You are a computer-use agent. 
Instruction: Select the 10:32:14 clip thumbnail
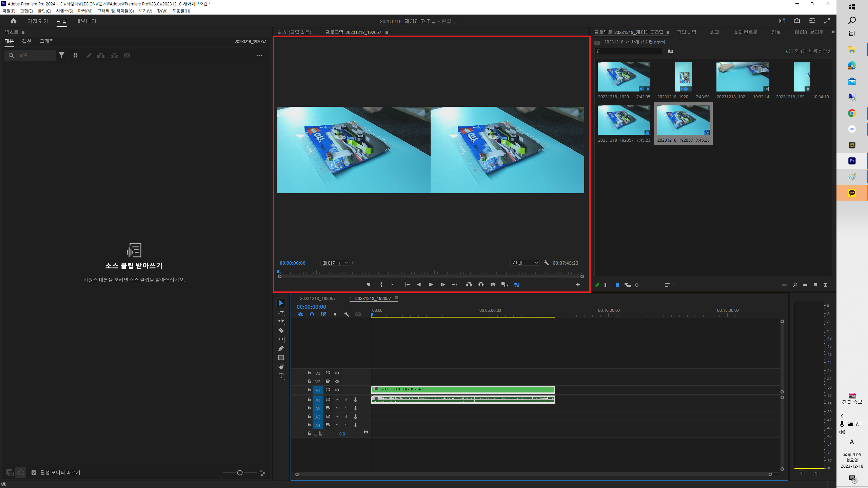pyautogui.click(x=743, y=77)
